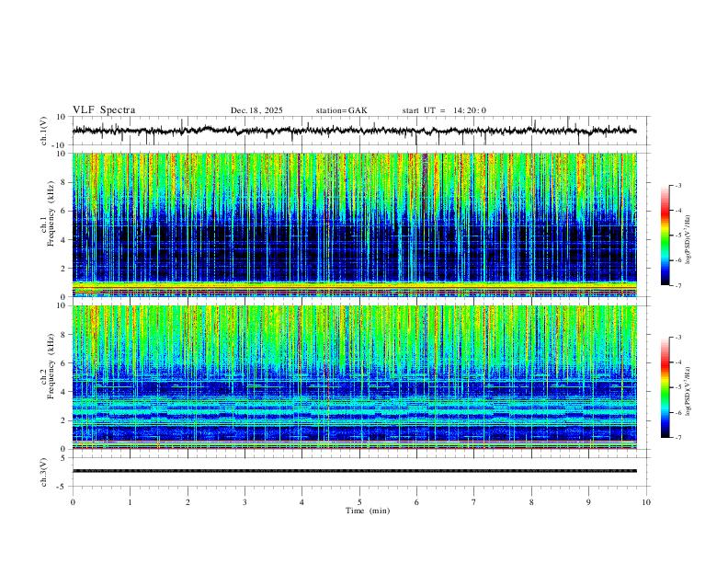
Task: Click the time axis tick label "3"
Action: point(245,502)
